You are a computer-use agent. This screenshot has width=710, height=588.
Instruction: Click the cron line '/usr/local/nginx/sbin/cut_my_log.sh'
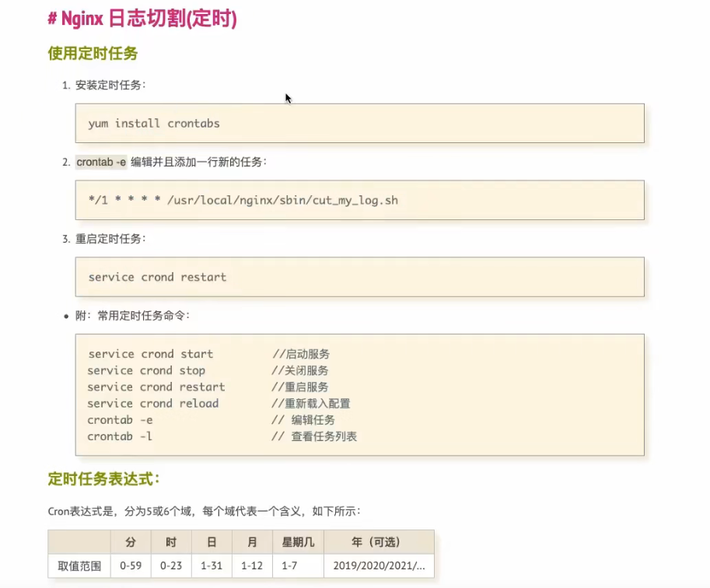[x=282, y=200]
